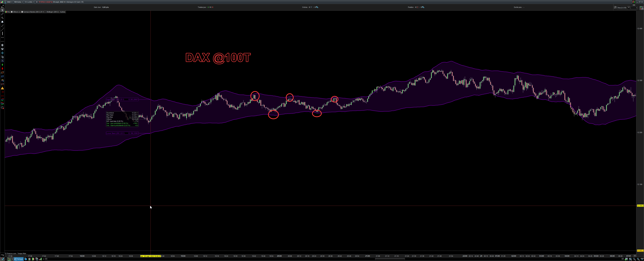Click the yellow date marker on time axis
Viewport: 644px width, 261px height.
click(151, 256)
